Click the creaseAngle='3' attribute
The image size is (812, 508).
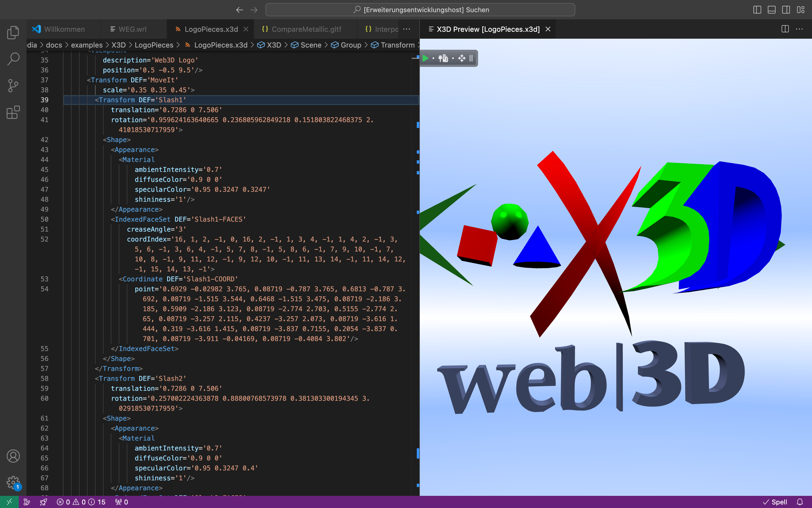(x=156, y=229)
